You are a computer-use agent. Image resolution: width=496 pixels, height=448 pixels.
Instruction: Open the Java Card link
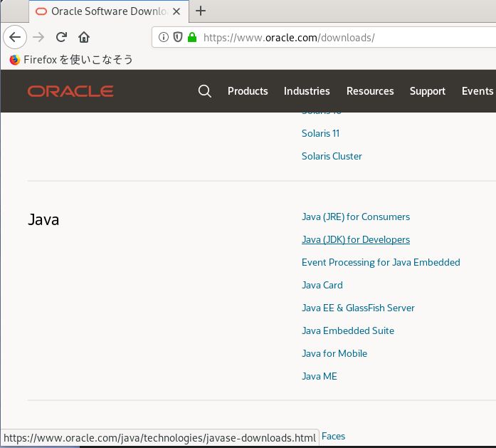pyautogui.click(x=322, y=286)
